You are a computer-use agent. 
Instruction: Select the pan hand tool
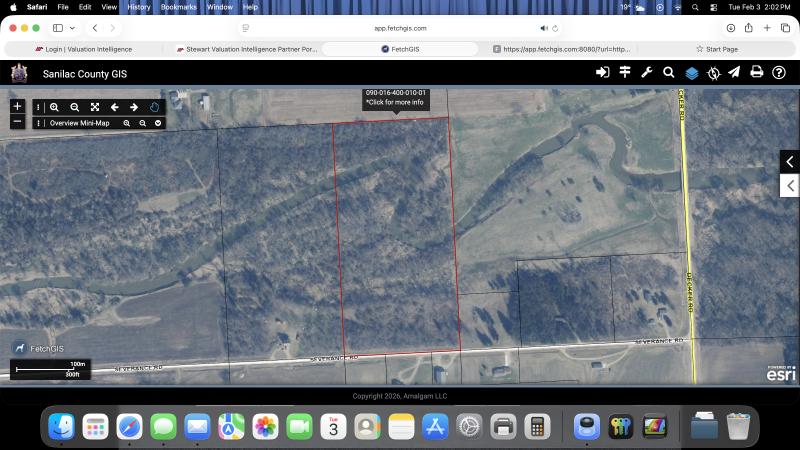154,107
